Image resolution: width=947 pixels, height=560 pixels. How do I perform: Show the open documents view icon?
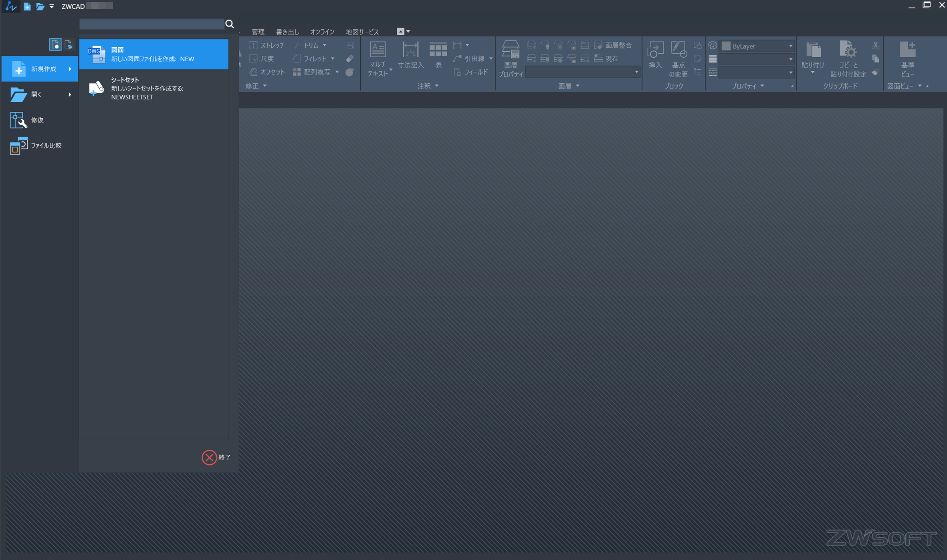[68, 44]
